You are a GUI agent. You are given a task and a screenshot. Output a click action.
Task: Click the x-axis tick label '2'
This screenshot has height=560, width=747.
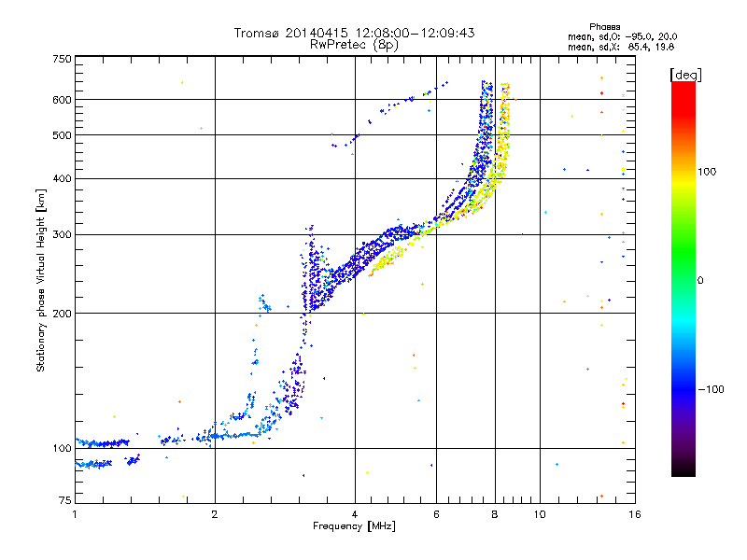[x=215, y=514]
